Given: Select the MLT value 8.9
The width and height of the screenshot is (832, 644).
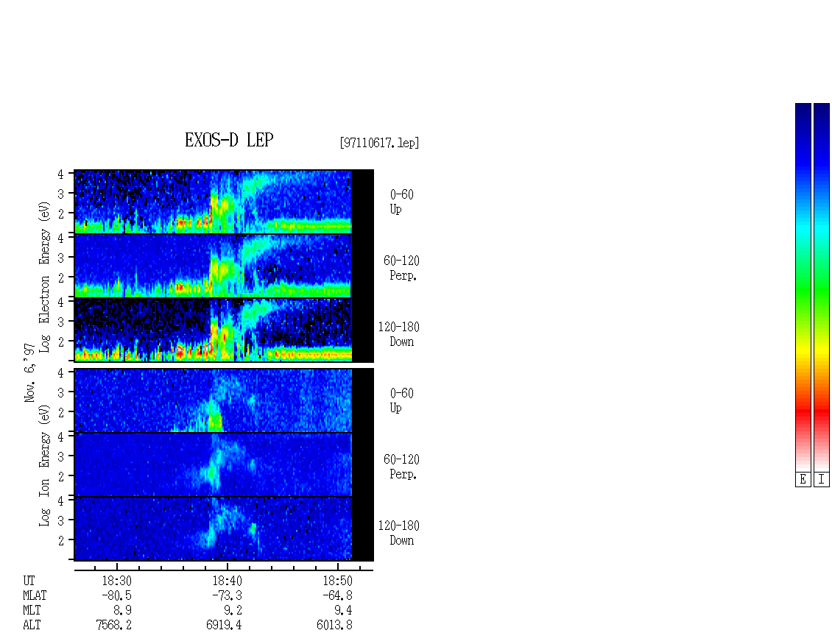Looking at the screenshot, I should coord(122,610).
